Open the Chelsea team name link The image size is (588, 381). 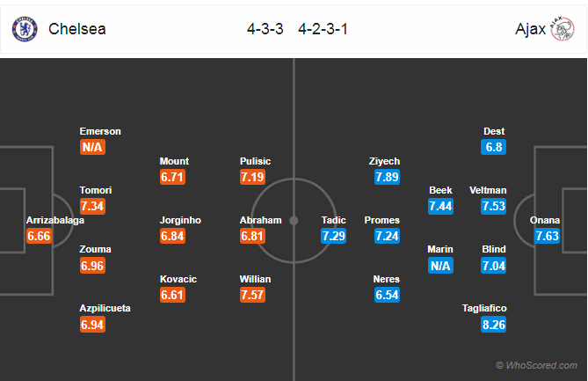click(x=77, y=29)
